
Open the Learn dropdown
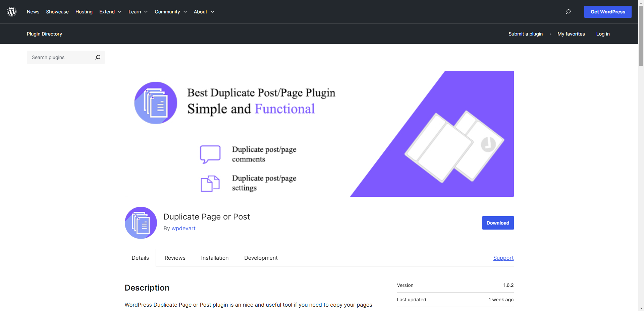(x=137, y=12)
